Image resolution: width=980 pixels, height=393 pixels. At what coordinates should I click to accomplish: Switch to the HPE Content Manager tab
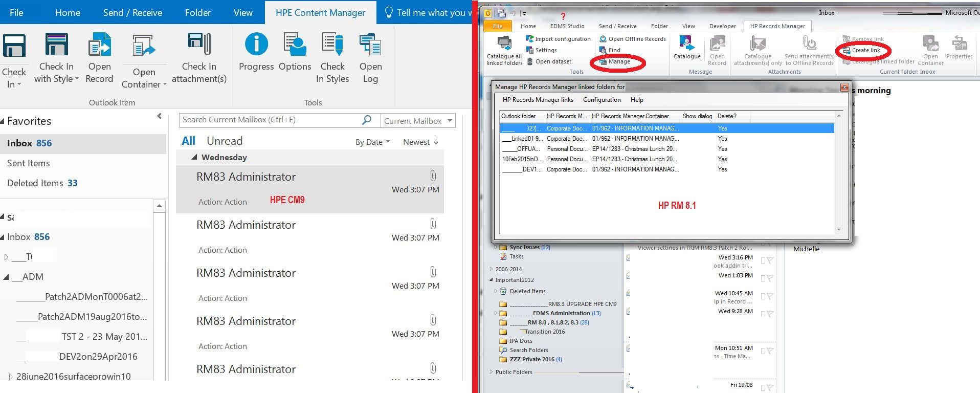[320, 13]
